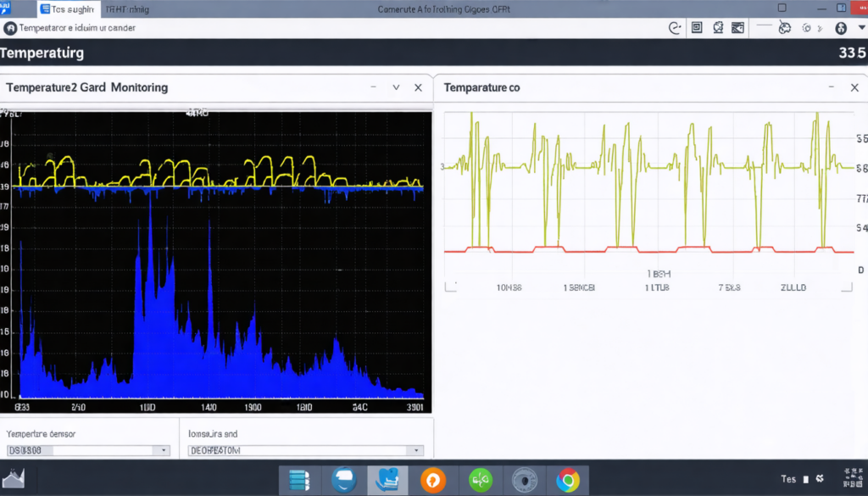
Task: Click the orange circular taskbar icon
Action: [433, 481]
